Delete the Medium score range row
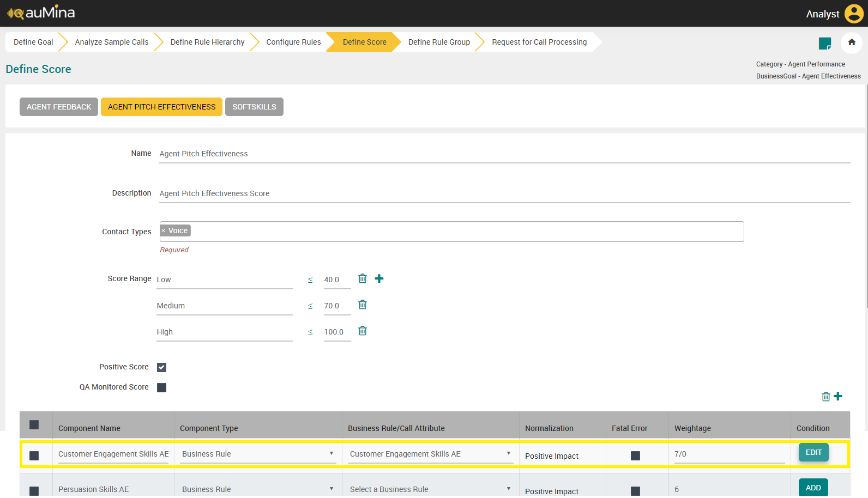The image size is (868, 498). (363, 305)
